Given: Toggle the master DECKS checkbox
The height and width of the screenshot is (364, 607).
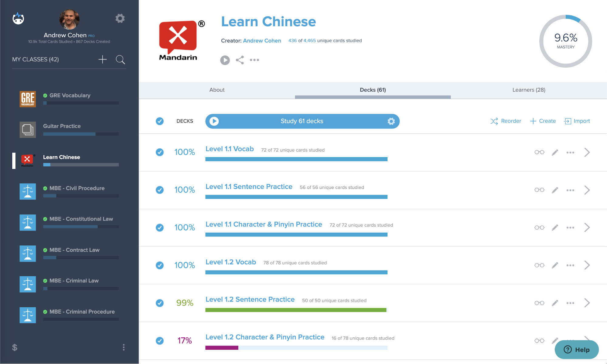Looking at the screenshot, I should click(x=160, y=121).
